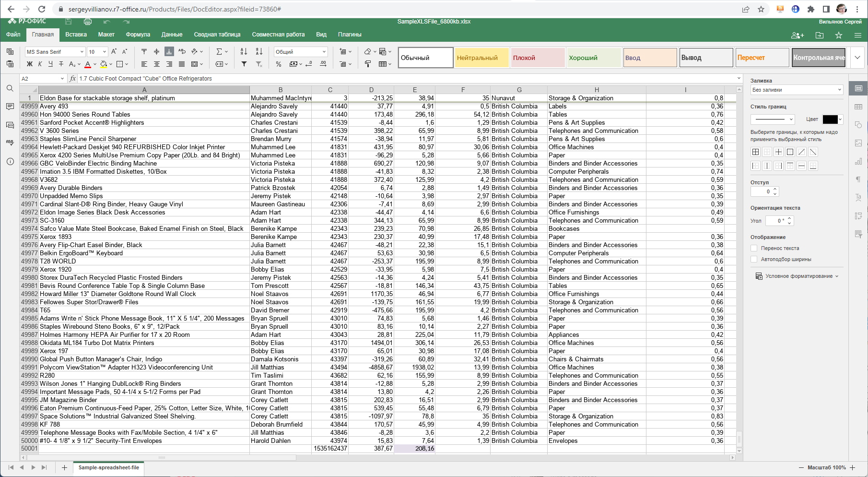Switch to the Формула tab
This screenshot has width=868, height=477.
click(x=138, y=35)
